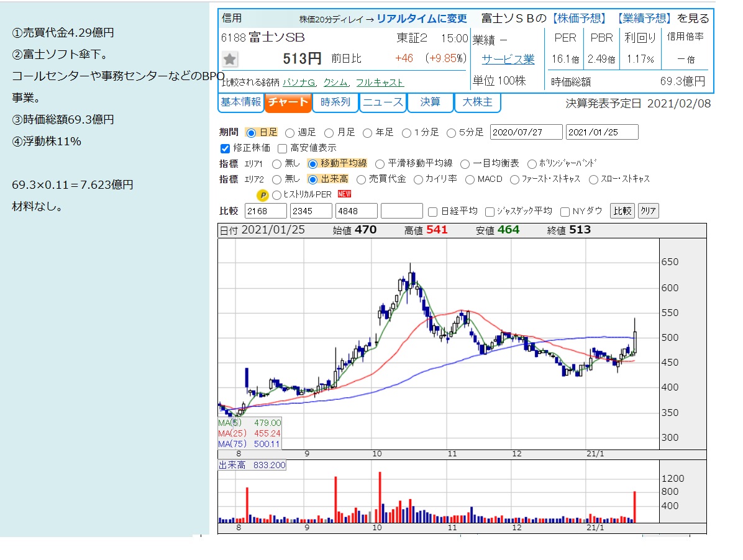Click the end date field 2021/01/25
Viewport: 743px width, 560px height.
point(602,132)
